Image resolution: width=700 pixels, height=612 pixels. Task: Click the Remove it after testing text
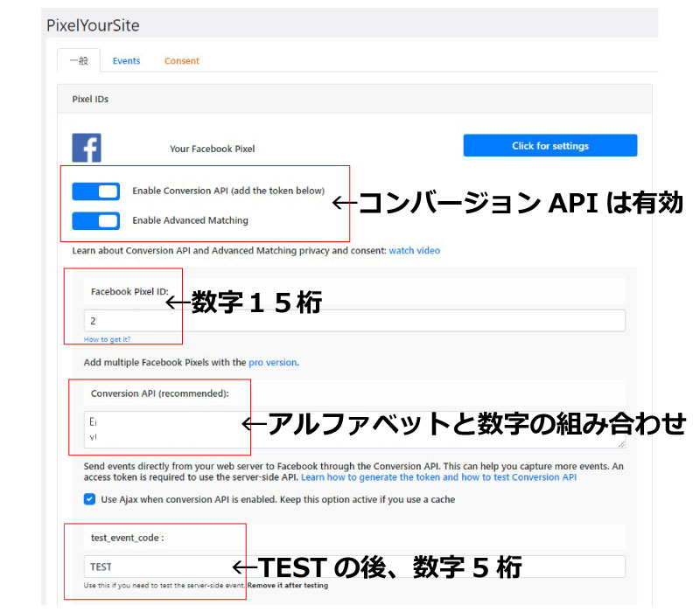click(288, 585)
